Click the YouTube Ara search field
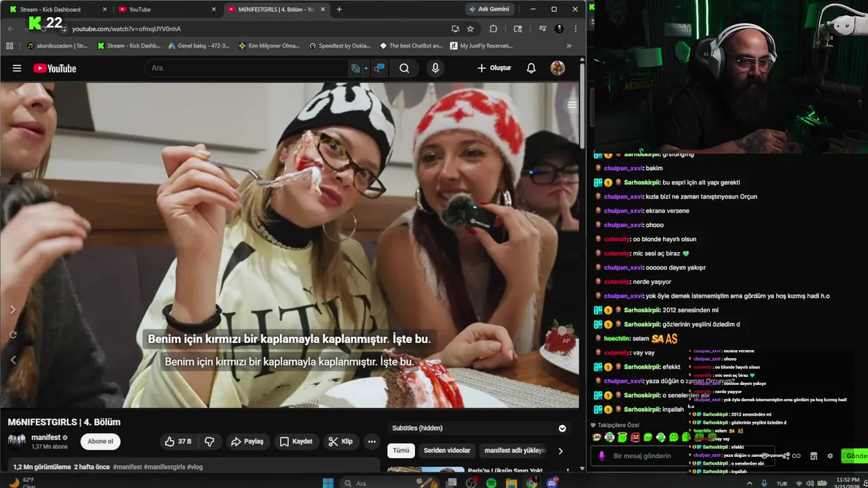Screen dimensions: 868x488 tap(248, 68)
